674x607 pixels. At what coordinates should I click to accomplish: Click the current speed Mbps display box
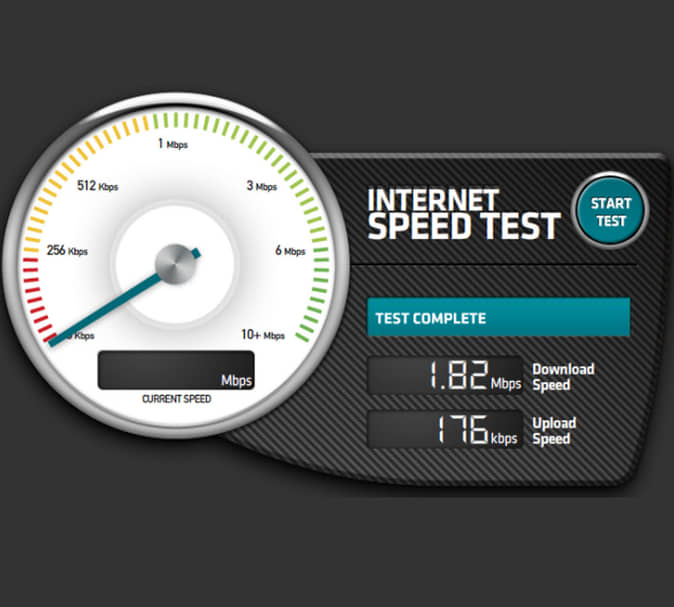tap(176, 370)
